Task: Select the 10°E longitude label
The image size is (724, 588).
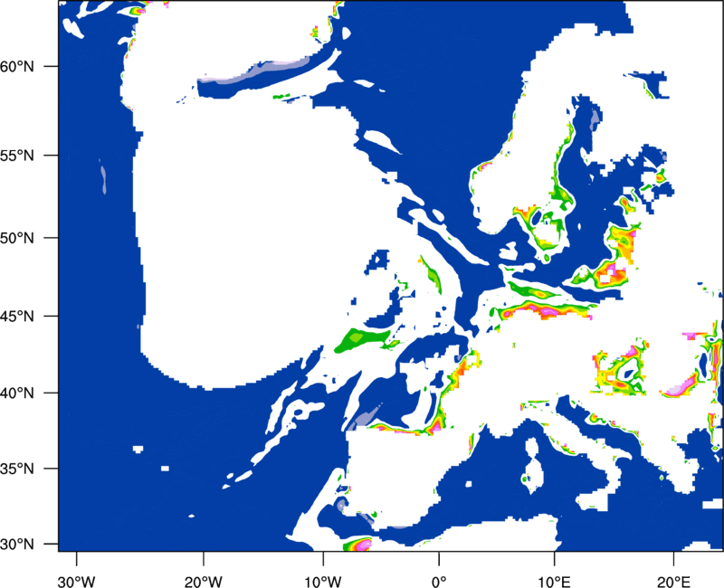Action: point(555,582)
